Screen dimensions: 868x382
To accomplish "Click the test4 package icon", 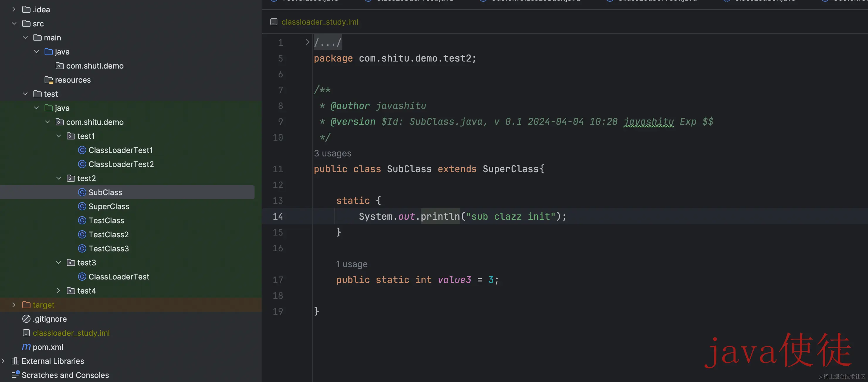I will tap(71, 291).
